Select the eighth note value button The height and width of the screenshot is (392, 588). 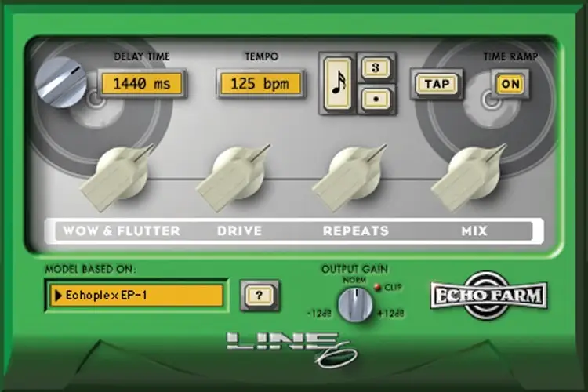coord(337,84)
